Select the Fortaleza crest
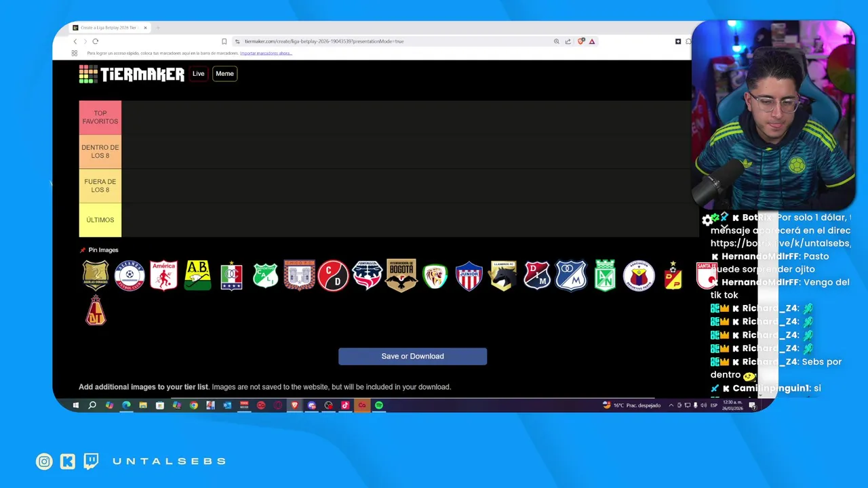Screen dimensions: 868x488 click(367, 276)
